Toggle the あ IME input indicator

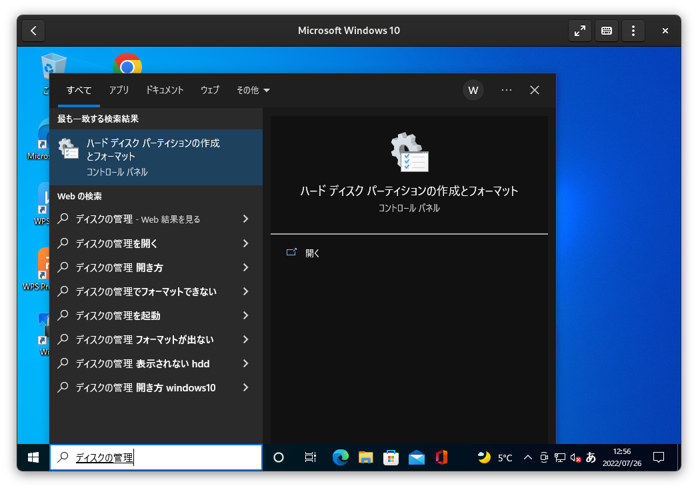(591, 458)
